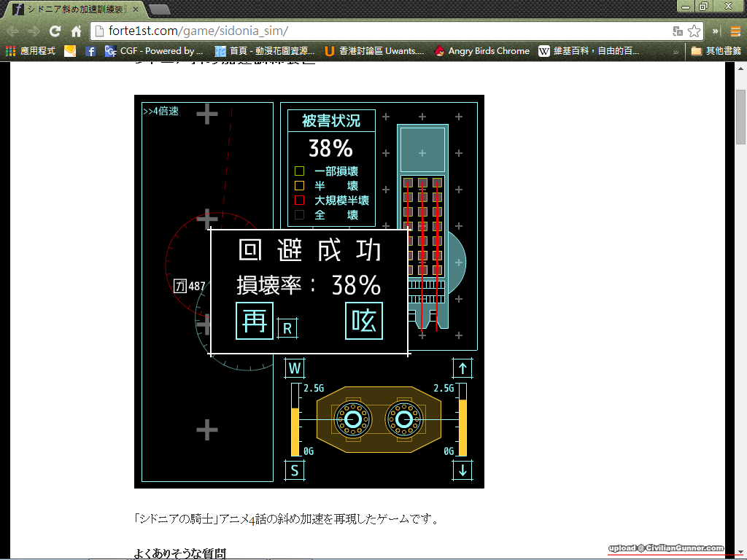Open the Chrome menu icon
Viewport: 747px width, 560px height.
735,31
